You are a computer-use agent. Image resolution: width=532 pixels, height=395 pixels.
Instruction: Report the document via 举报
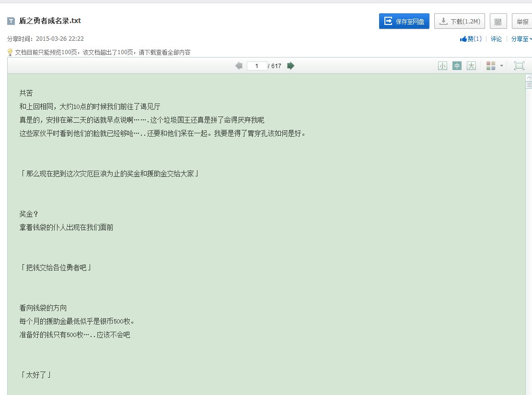point(522,21)
